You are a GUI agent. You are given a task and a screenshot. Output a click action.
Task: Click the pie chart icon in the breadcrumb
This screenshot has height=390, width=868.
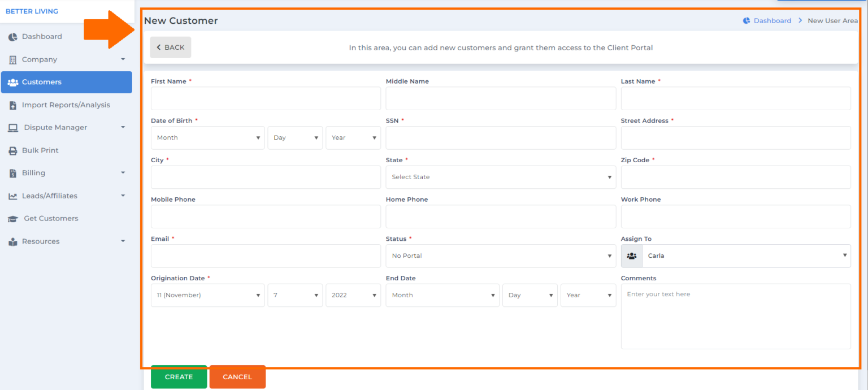(746, 20)
